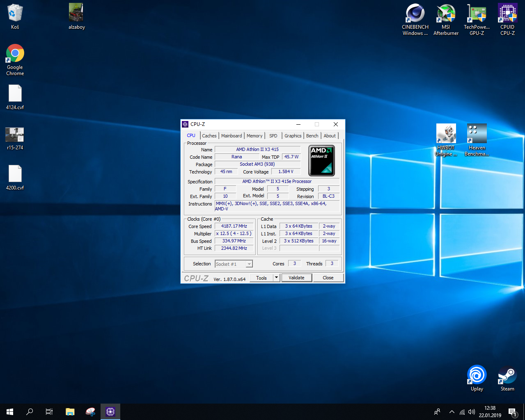Screen dimensions: 525x420
Task: Open taskbar search magnifier
Action: pos(30,412)
